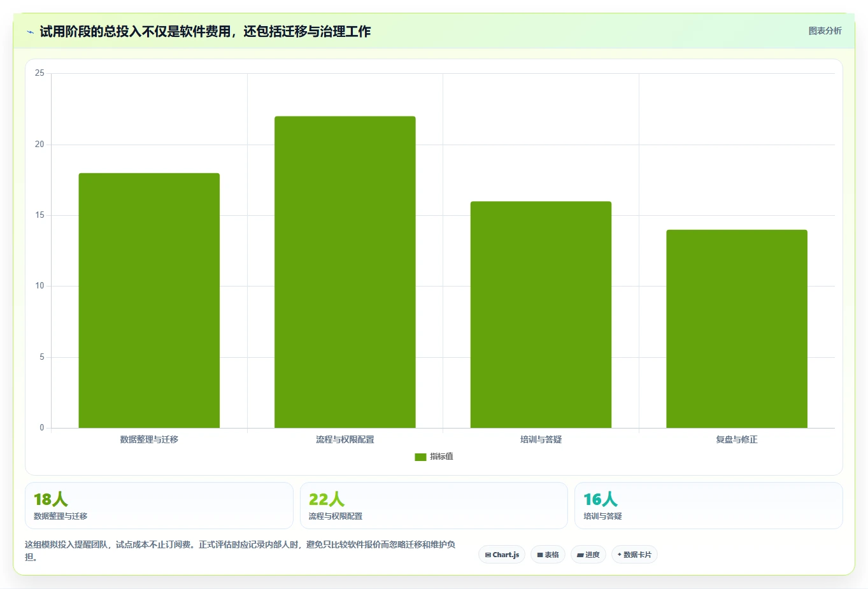Click the 18人 stat value
Screen dimensions: 868x589
pos(50,499)
